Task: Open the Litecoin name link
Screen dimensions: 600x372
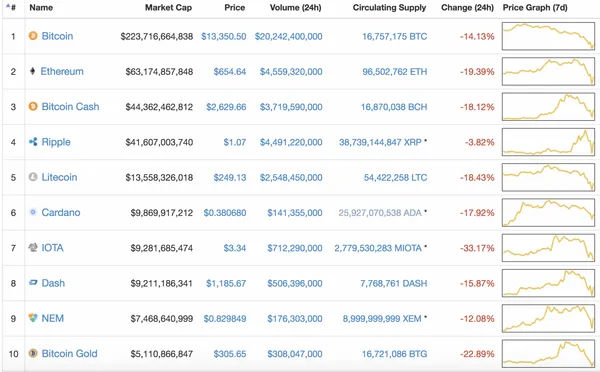Action: (x=59, y=177)
